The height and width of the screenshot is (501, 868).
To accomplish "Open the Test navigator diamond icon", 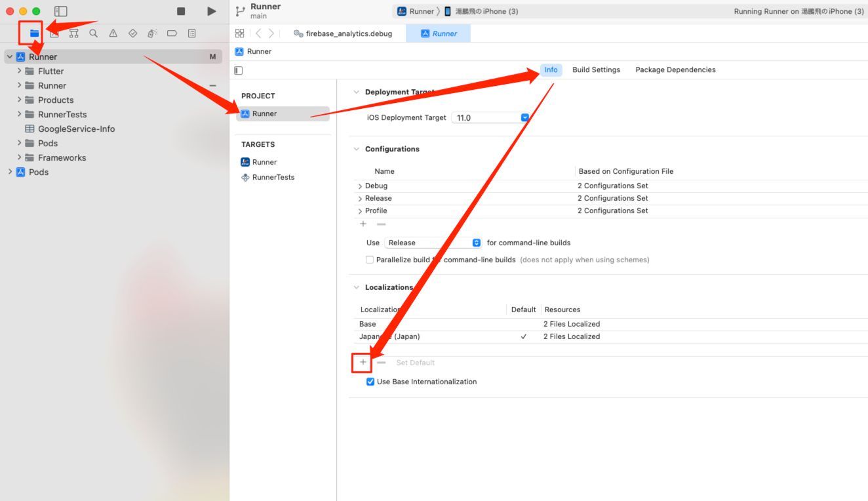I will pos(132,33).
